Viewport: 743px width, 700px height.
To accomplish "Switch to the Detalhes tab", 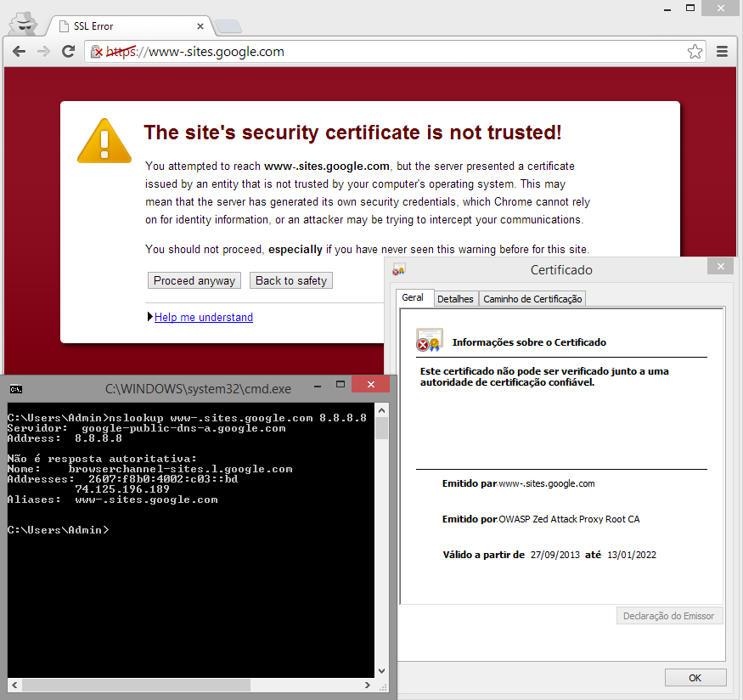I will click(455, 299).
